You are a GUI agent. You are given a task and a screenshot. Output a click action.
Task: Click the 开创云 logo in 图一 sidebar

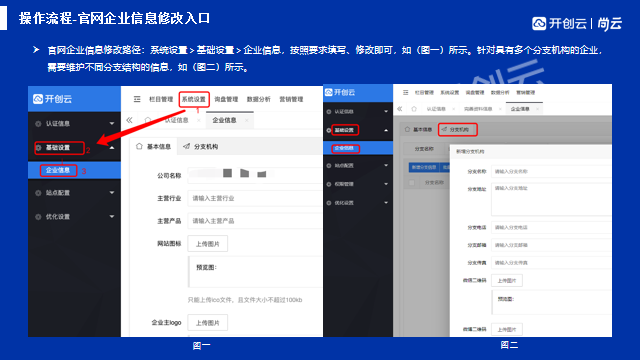tap(52, 99)
